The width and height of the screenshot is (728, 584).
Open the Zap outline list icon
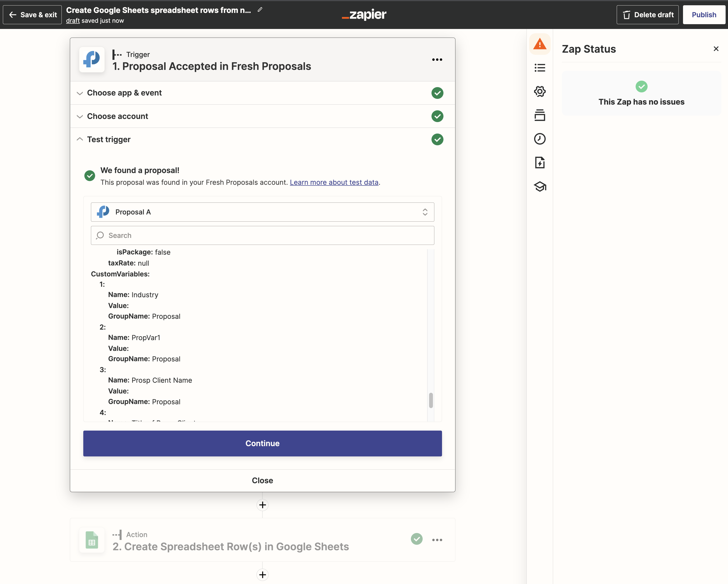coord(540,68)
